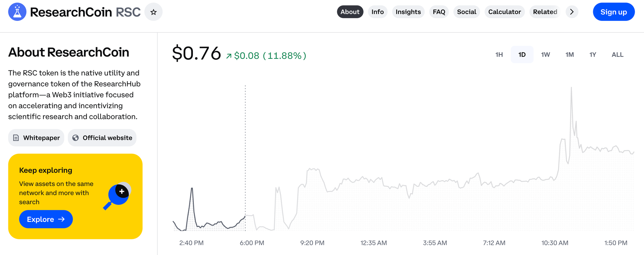Click the document icon on Whitepaper button
The width and height of the screenshot is (644, 255).
point(16,138)
